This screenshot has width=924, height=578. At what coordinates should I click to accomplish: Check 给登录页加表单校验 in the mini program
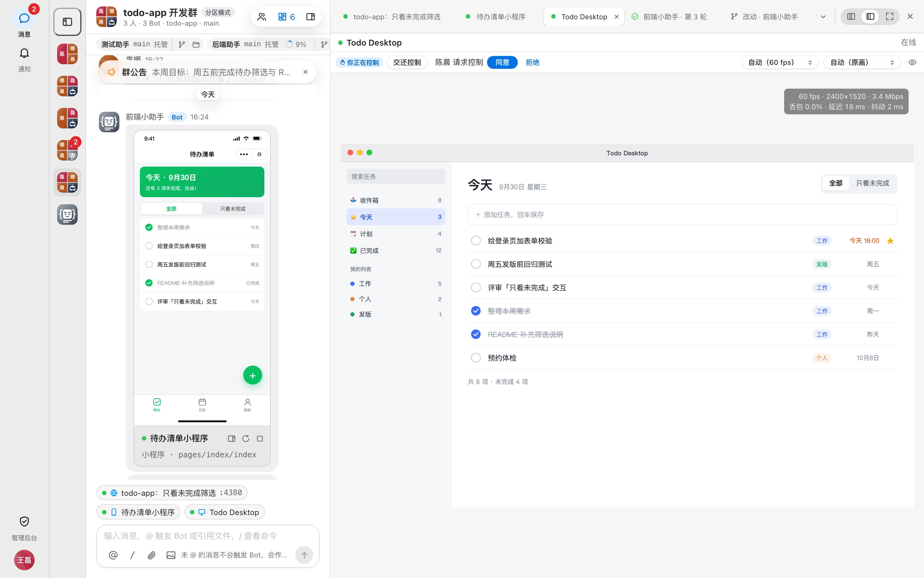coord(149,246)
